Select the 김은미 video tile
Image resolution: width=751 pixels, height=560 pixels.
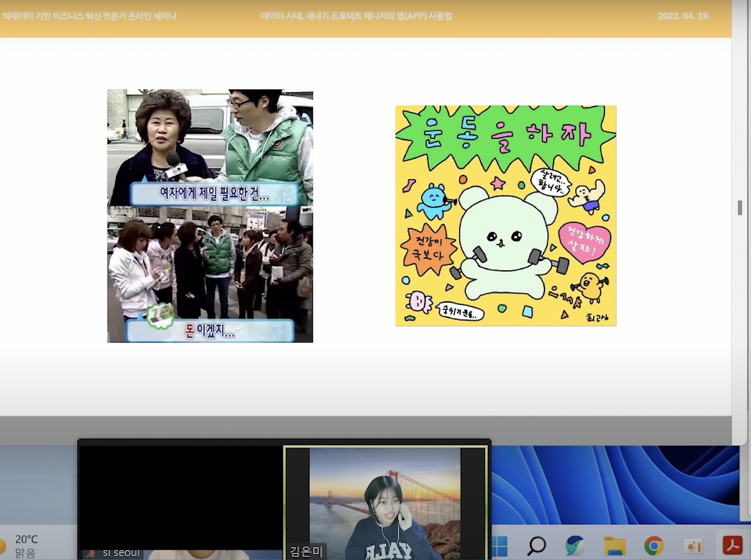pos(385,503)
